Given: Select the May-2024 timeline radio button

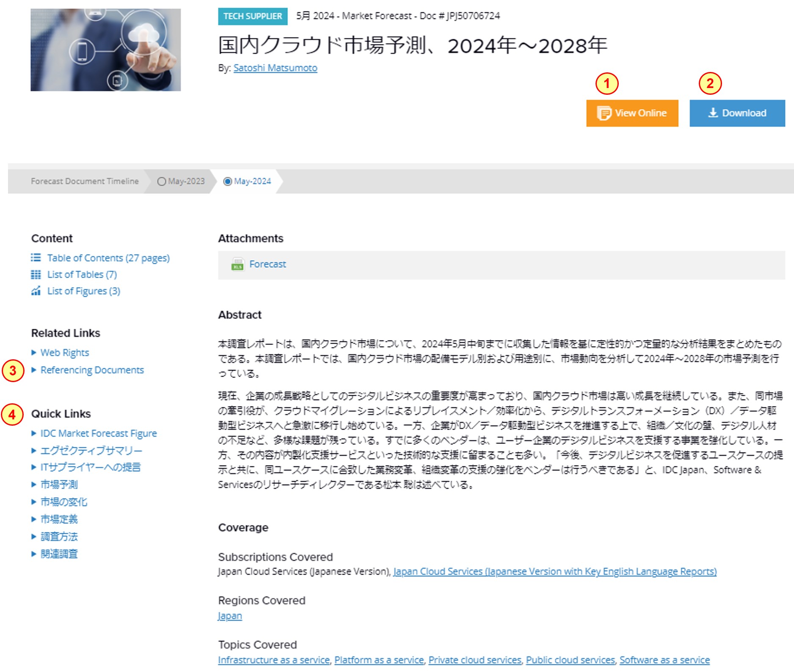Looking at the screenshot, I should 228,181.
